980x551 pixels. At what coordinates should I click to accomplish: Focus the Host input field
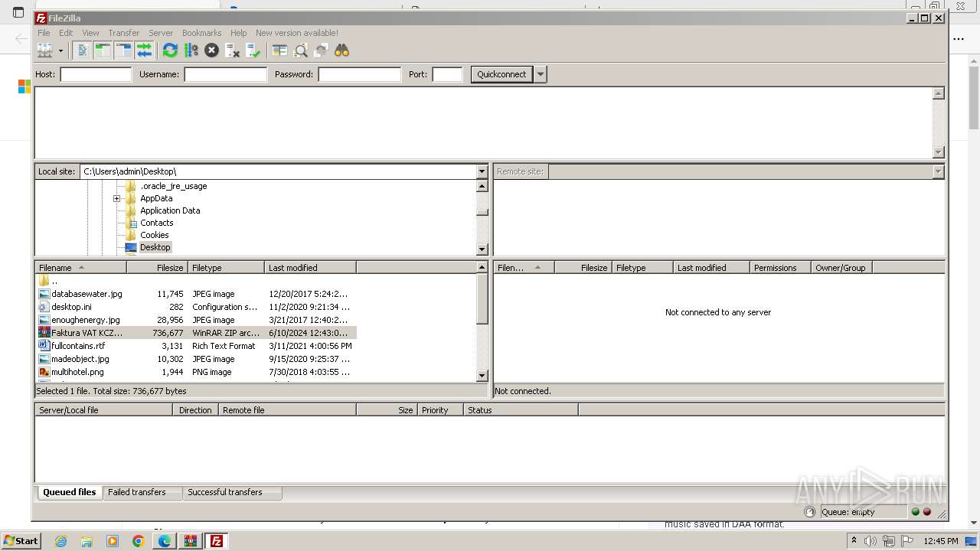tap(96, 74)
